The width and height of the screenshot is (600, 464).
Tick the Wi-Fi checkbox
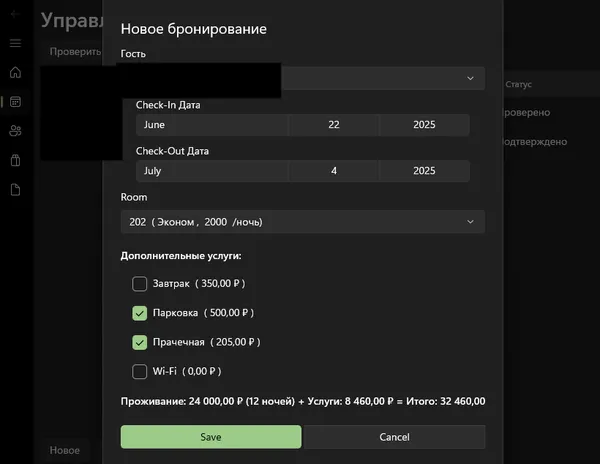pyautogui.click(x=140, y=372)
